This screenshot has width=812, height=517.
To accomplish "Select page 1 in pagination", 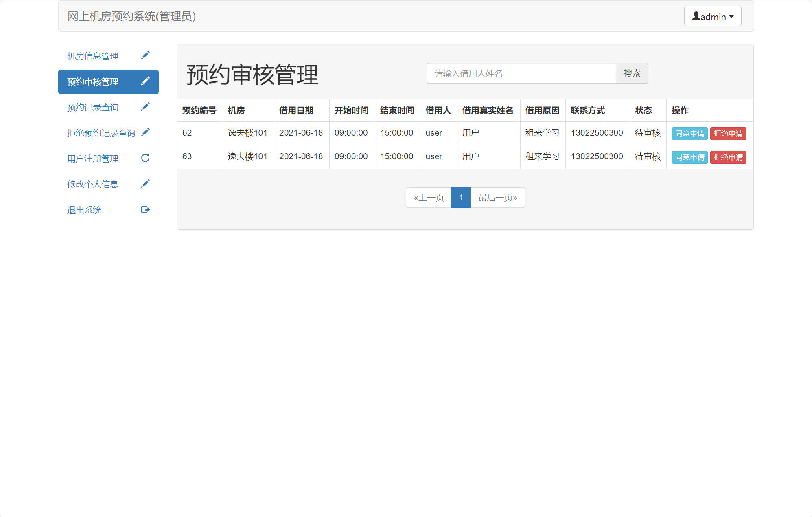I will (461, 197).
